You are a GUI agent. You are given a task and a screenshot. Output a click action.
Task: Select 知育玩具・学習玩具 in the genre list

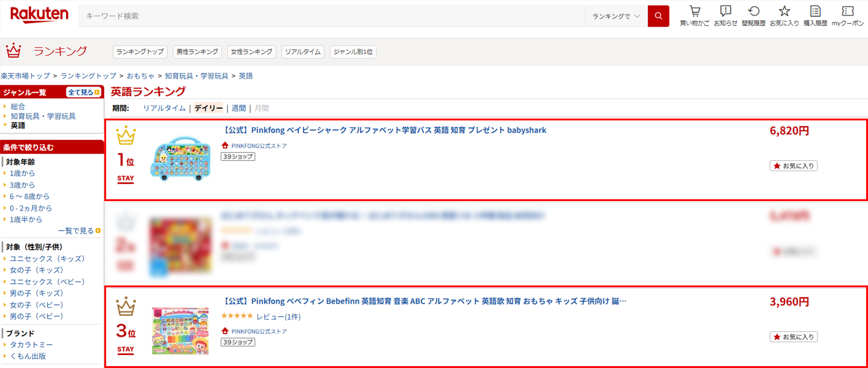pos(43,116)
